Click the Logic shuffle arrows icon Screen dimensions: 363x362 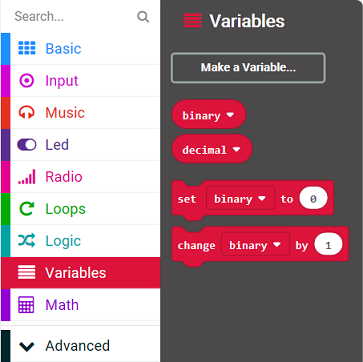coord(27,241)
